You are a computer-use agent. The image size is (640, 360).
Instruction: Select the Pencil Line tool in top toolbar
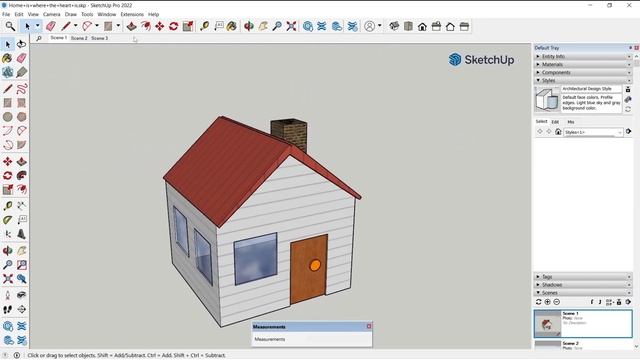click(65, 27)
